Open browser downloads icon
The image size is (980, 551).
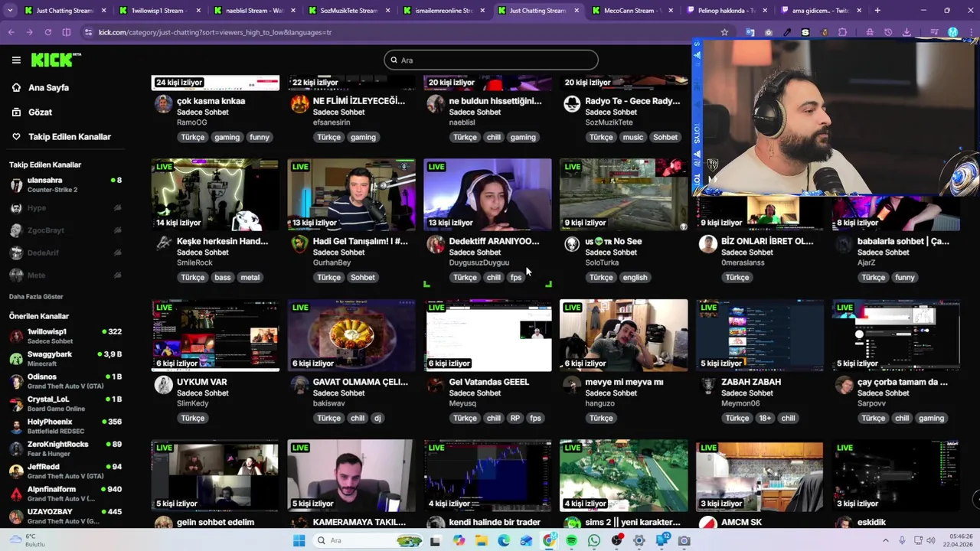pyautogui.click(x=906, y=32)
